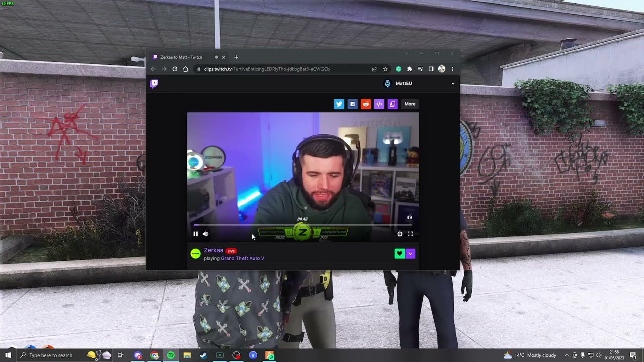Open the tab search chevron in Chrome
The image size is (644, 362).
pos(406,53)
